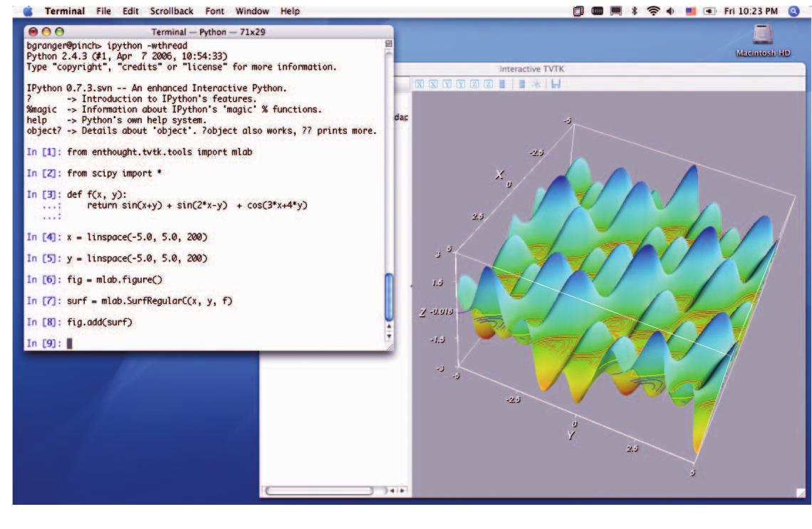Click the Fri 10:23 PM clock

point(751,11)
